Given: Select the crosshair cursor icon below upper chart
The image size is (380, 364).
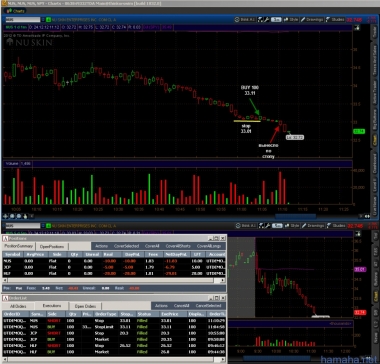Looking at the screenshot, I should (x=6, y=216).
